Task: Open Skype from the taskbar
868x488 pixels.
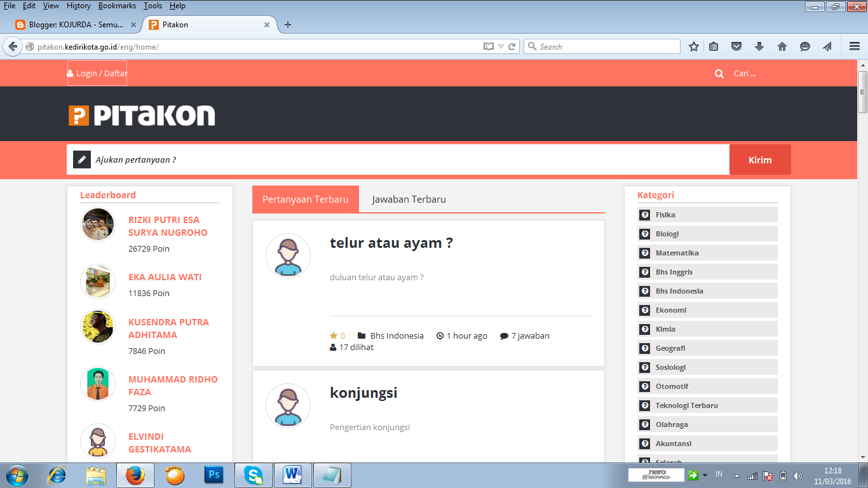Action: coord(254,475)
